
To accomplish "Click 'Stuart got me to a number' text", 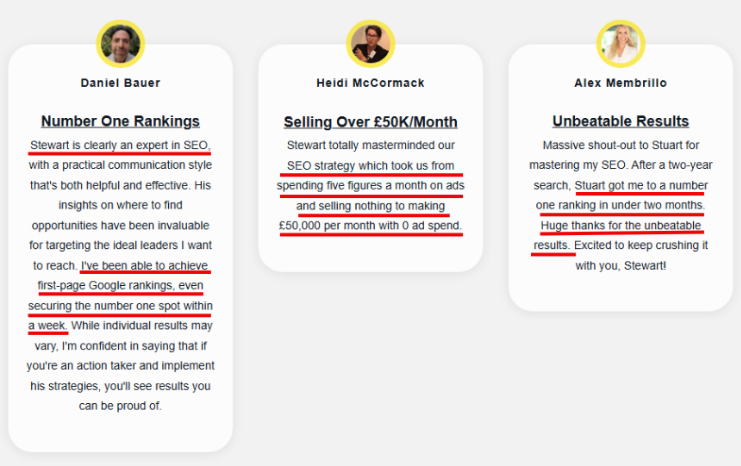I will click(x=641, y=185).
